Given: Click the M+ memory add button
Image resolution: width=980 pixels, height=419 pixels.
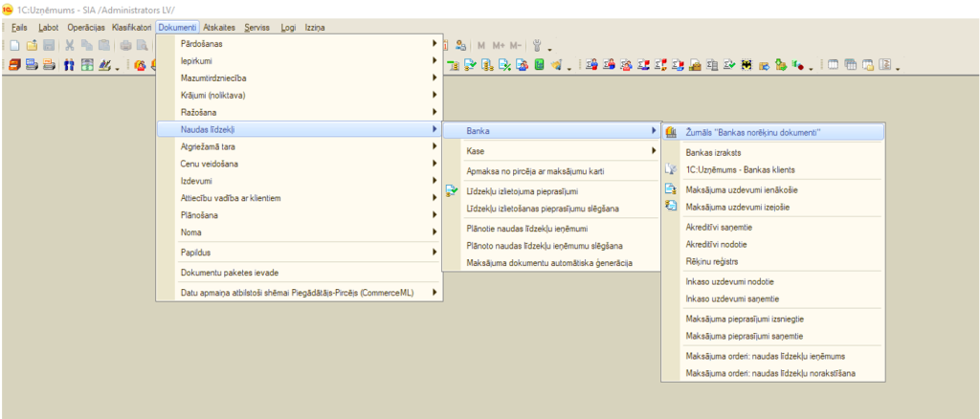Looking at the screenshot, I should 499,46.
